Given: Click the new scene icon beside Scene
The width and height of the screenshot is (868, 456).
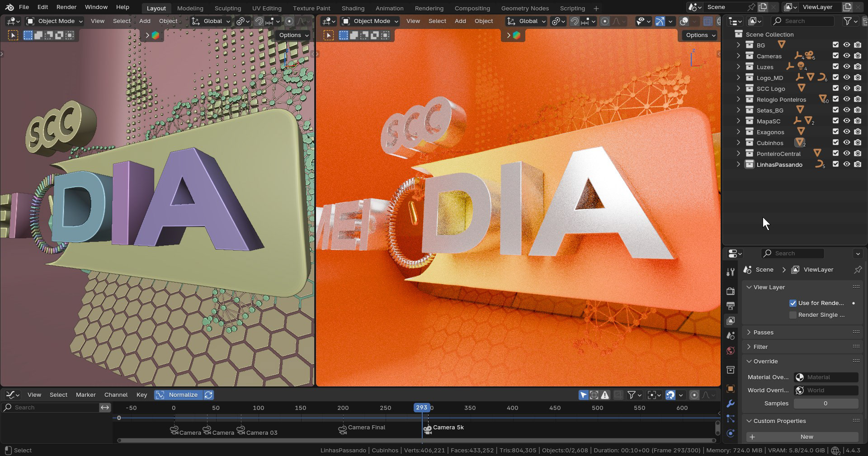Looking at the screenshot, I should tap(763, 7).
